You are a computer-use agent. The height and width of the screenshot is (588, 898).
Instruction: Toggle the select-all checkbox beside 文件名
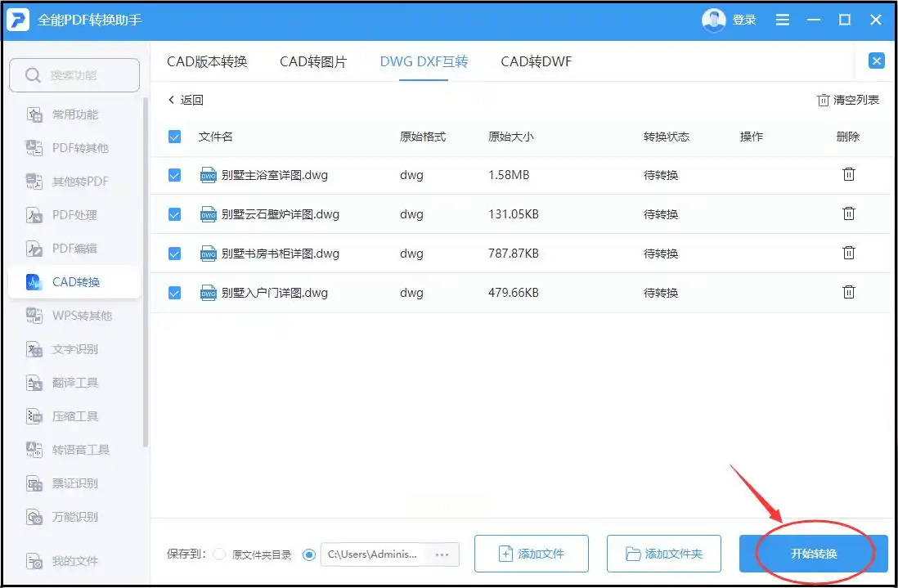(x=174, y=137)
